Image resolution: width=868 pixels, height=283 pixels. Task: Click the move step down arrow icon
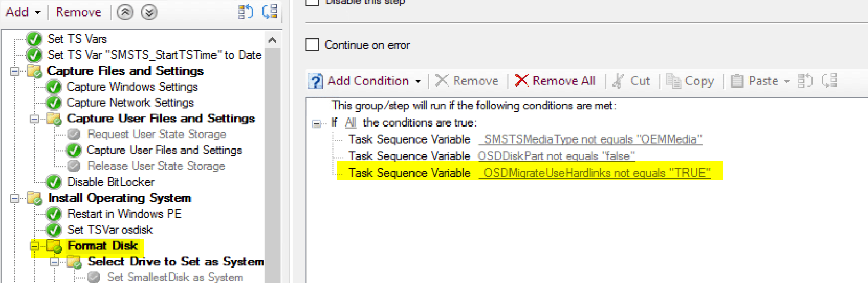pyautogui.click(x=149, y=12)
